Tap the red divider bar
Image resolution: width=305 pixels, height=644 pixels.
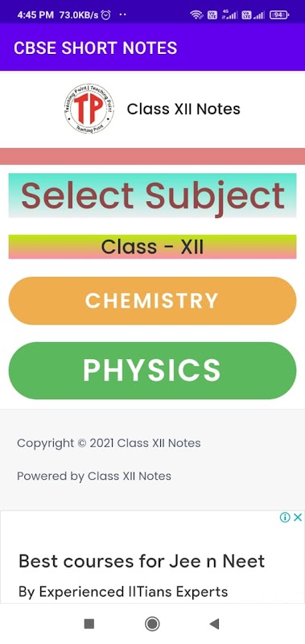pyautogui.click(x=152, y=156)
